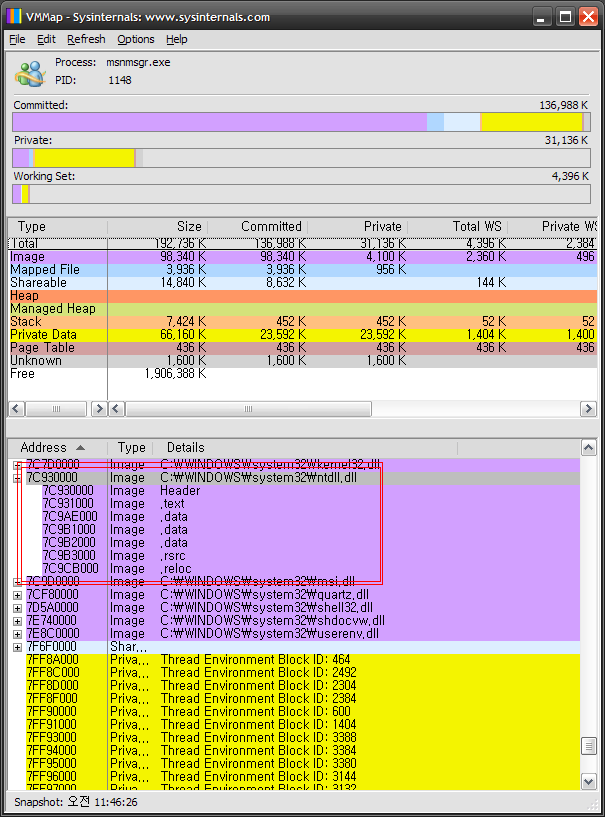Image resolution: width=605 pixels, height=817 pixels.
Task: Select the Managed Heap summary row
Action: 302,309
